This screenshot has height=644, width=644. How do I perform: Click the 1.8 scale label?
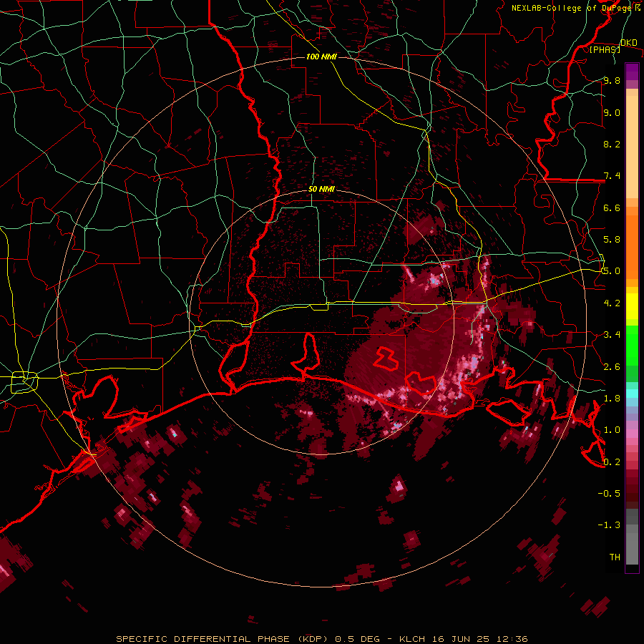point(612,399)
